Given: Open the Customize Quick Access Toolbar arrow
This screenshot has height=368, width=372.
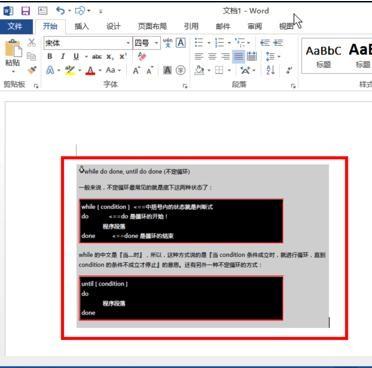Looking at the screenshot, I should coord(101,12).
